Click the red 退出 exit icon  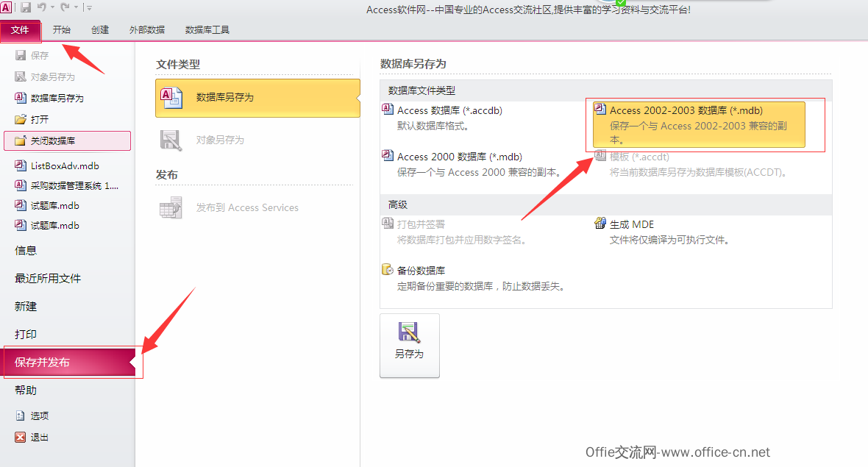(x=21, y=437)
